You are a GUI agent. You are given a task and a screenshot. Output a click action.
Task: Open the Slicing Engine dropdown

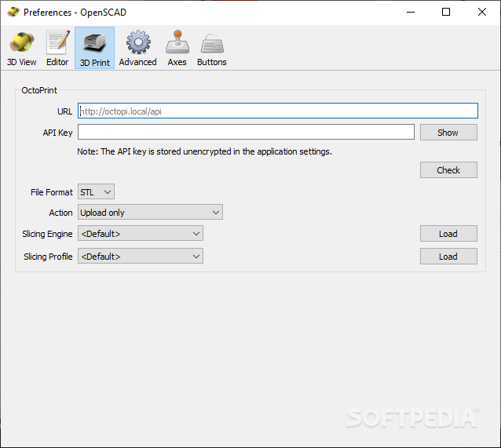141,234
